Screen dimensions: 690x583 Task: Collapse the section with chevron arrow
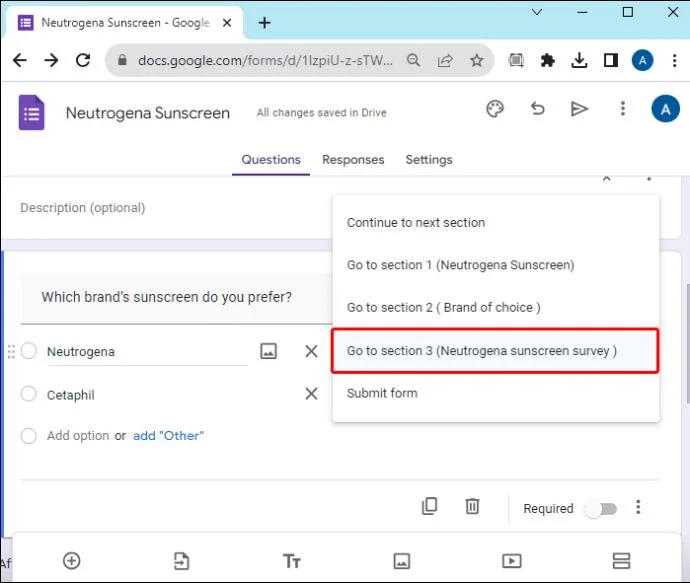pos(606,178)
